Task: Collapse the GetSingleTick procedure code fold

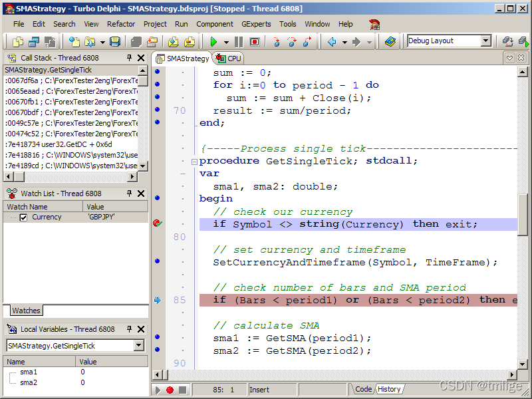Action: click(x=194, y=162)
